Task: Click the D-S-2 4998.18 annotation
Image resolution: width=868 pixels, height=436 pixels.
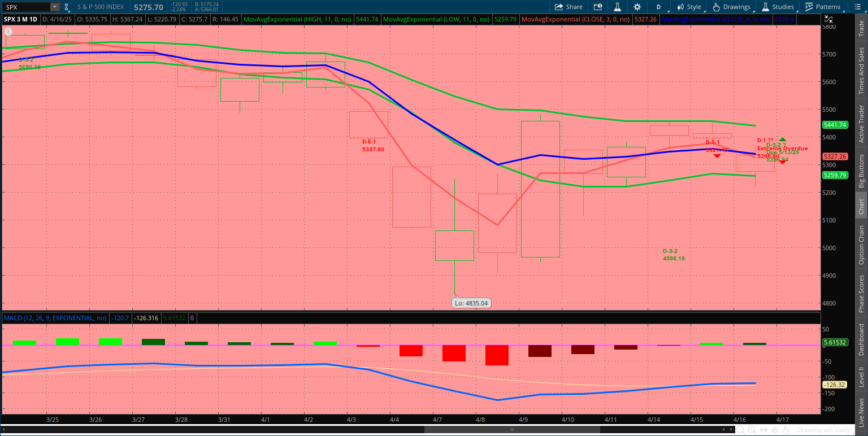Action: [x=674, y=254]
